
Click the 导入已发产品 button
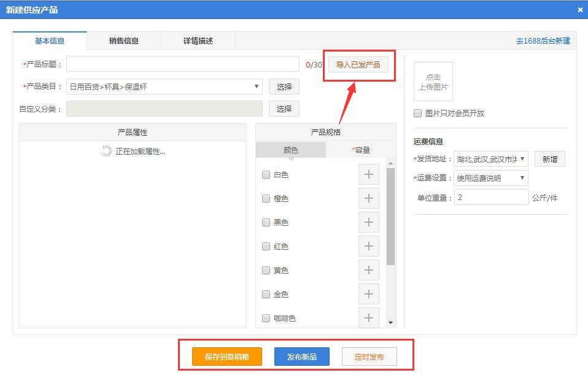[x=358, y=64]
